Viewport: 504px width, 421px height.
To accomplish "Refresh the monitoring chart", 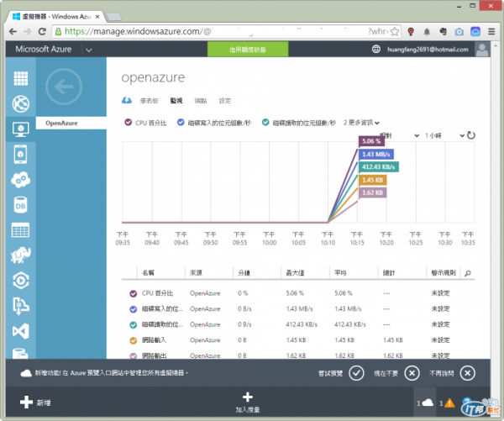I will tap(471, 135).
